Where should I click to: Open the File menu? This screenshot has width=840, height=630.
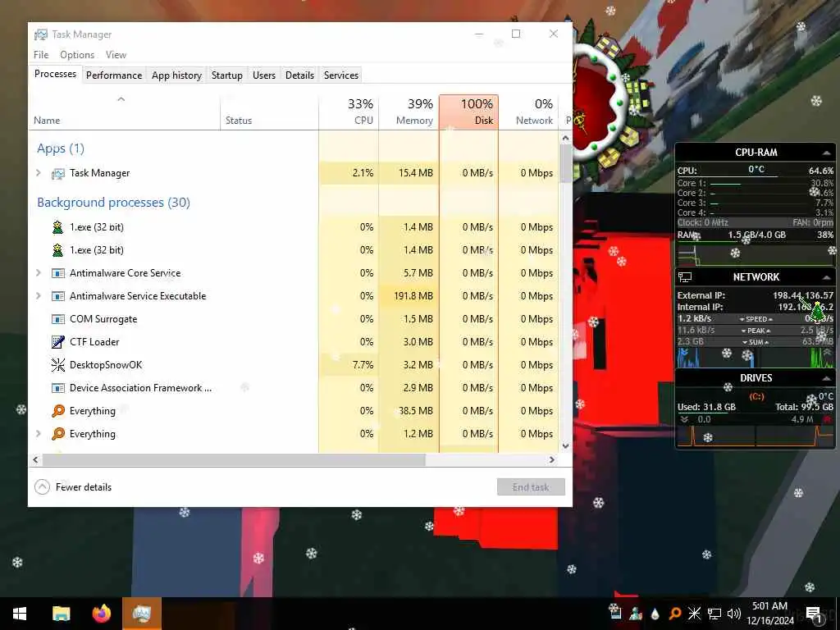[x=41, y=55]
